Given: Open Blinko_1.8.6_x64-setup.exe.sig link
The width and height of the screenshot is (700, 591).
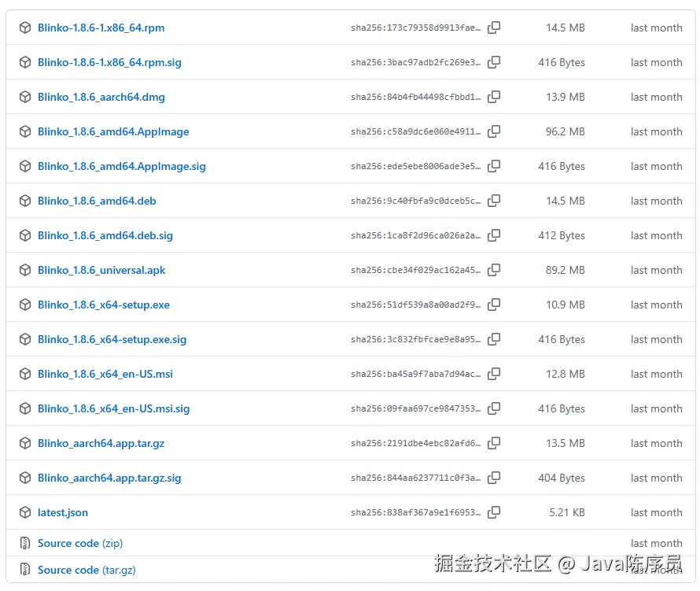Looking at the screenshot, I should point(112,339).
